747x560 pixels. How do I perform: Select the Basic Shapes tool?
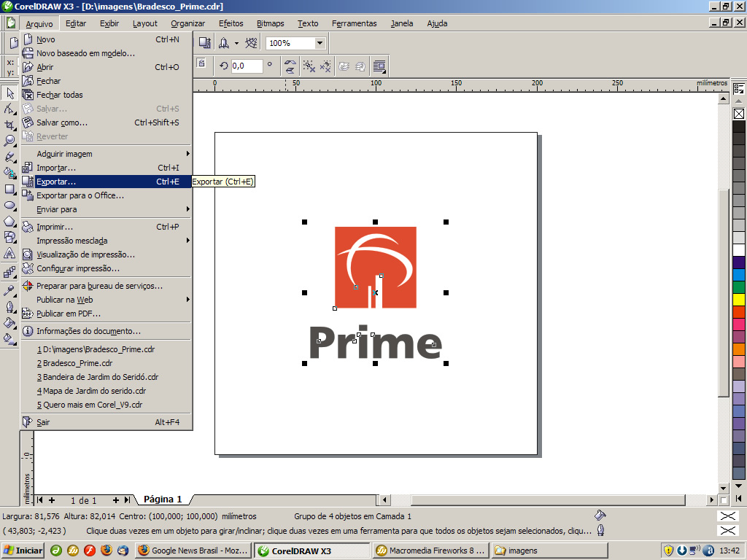[9, 237]
